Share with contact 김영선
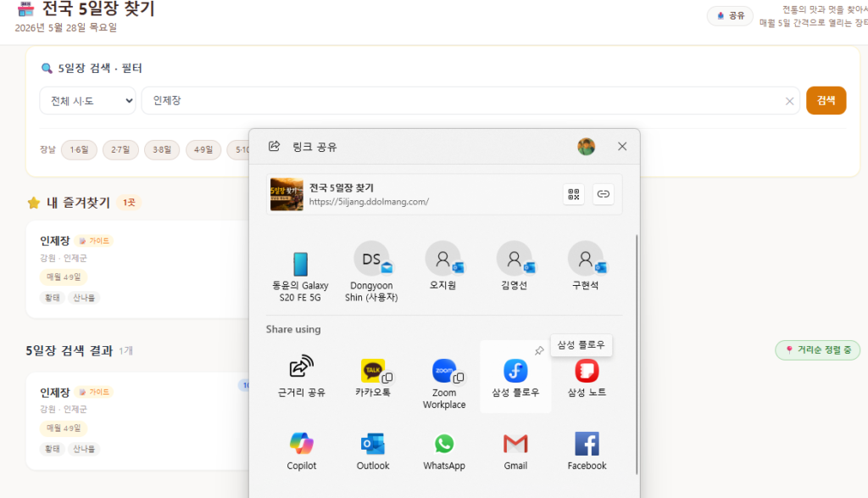The image size is (868, 498). pyautogui.click(x=515, y=266)
